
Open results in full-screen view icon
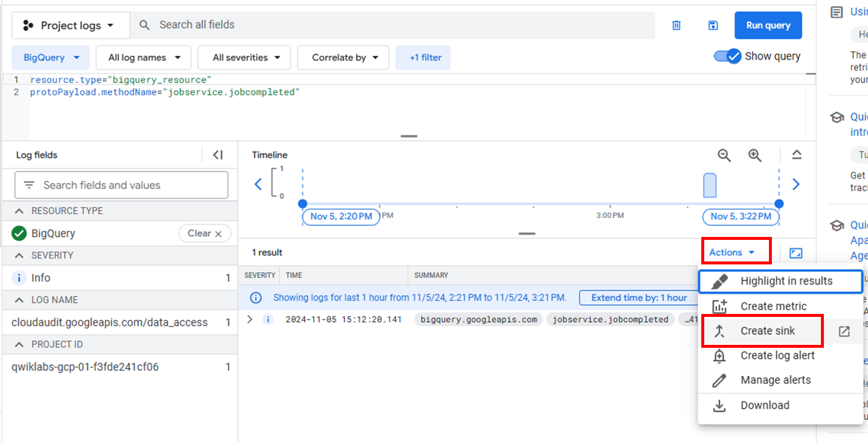point(796,253)
